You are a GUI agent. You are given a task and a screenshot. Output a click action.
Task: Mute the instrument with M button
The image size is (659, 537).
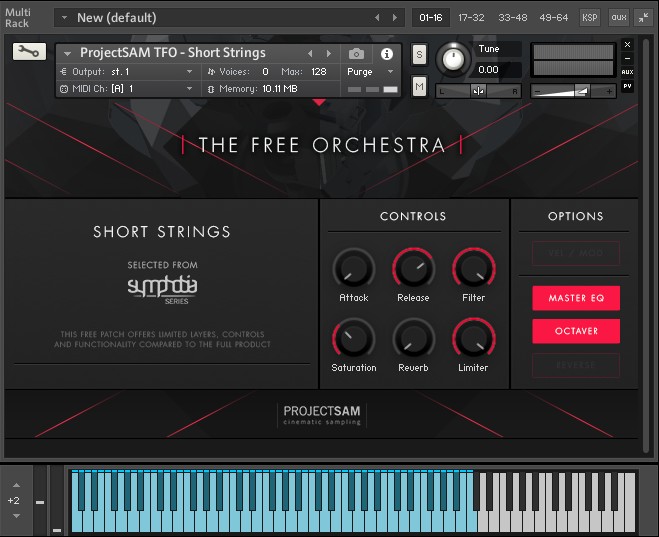tap(419, 87)
